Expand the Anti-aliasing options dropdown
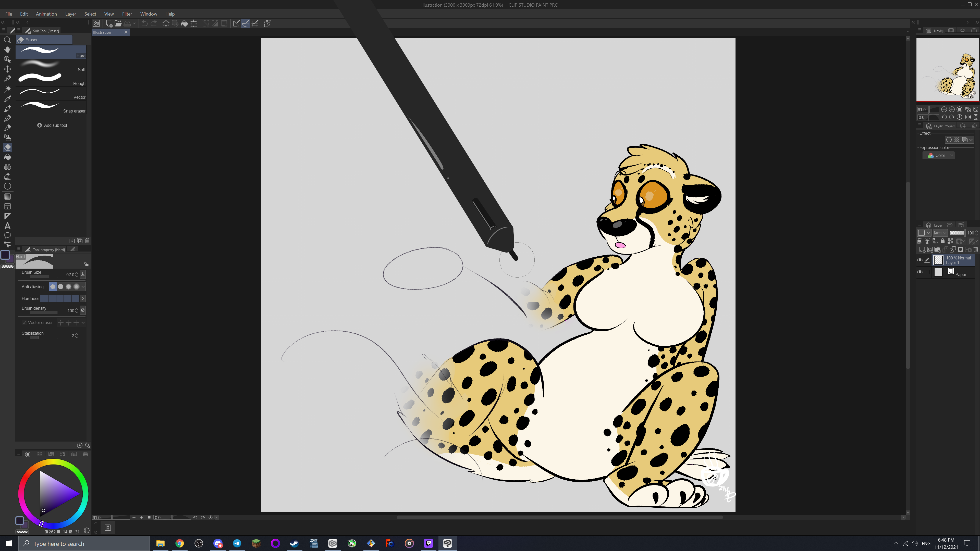Viewport: 980px width, 551px height. (83, 287)
